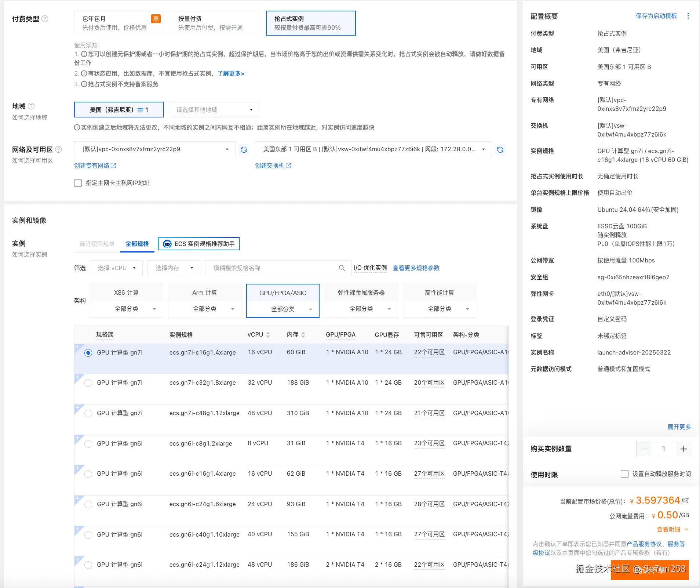
Task: Choose 按量付费 billing type
Action: tap(215, 23)
